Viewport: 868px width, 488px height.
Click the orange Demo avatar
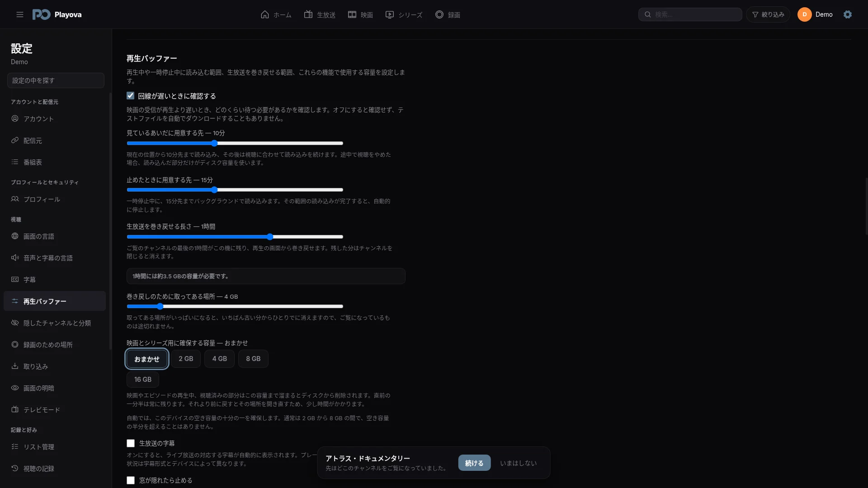pyautogui.click(x=805, y=14)
